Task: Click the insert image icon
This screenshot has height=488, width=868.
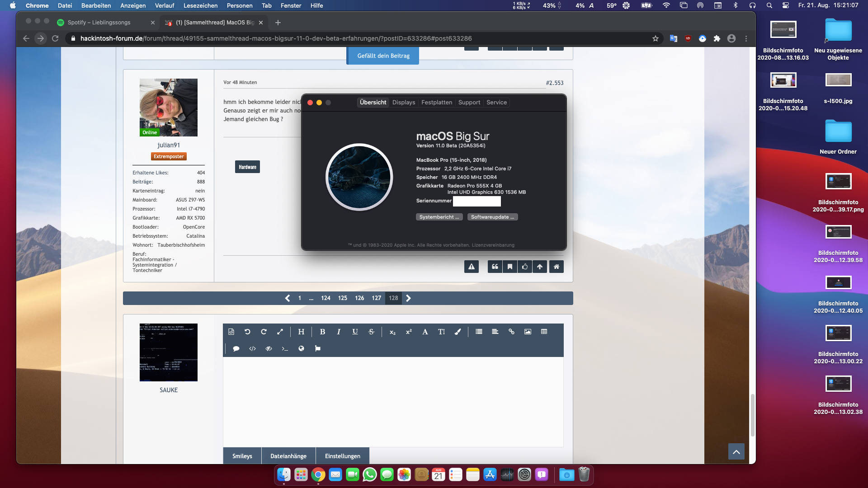Action: tap(528, 332)
